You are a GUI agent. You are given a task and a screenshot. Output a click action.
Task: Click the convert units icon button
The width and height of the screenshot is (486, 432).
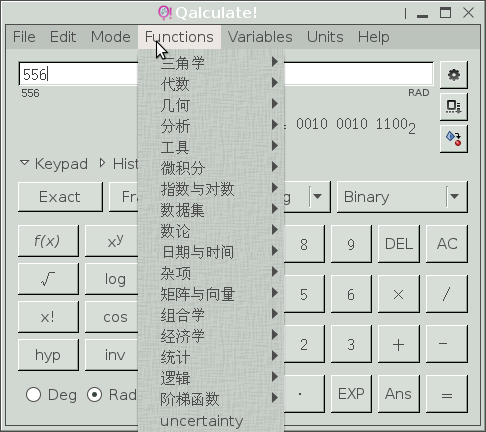[x=454, y=139]
